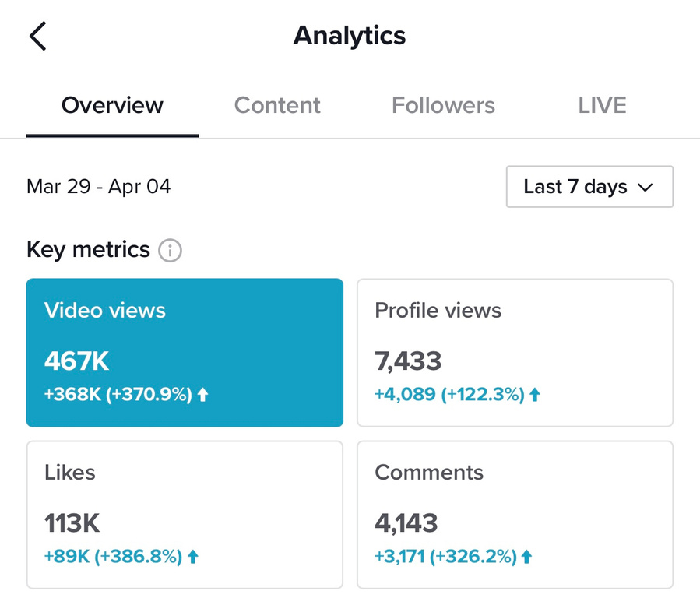Screen dimensions: 700x598
Task: Click the Mar 29 - Apr 04 date range
Action: (99, 187)
